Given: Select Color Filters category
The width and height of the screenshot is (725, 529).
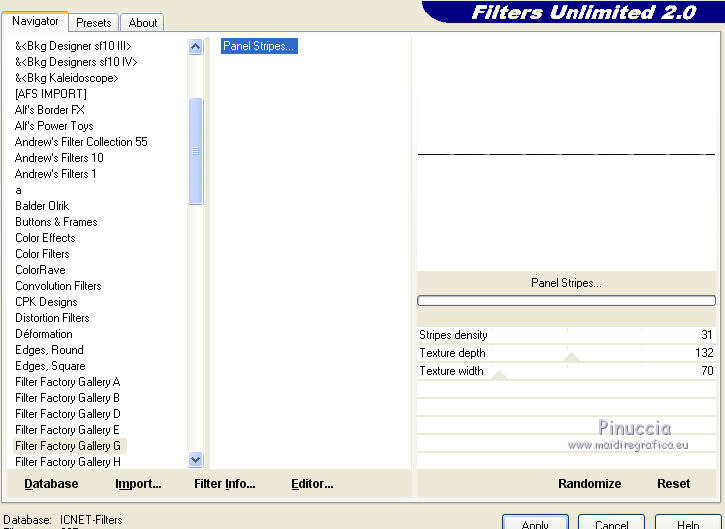Looking at the screenshot, I should 42,254.
